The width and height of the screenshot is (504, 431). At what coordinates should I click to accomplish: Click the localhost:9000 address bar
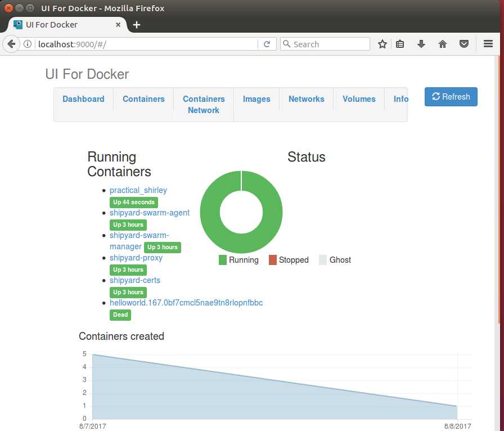[147, 44]
